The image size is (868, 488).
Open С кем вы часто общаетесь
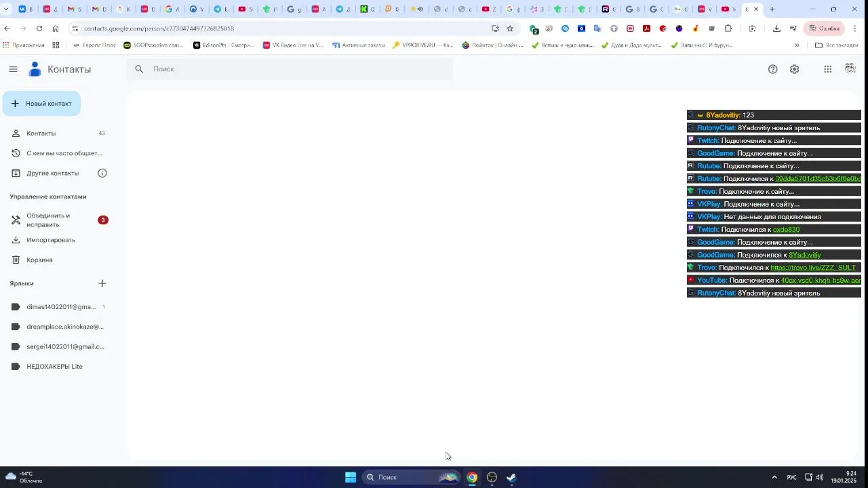[x=58, y=153]
